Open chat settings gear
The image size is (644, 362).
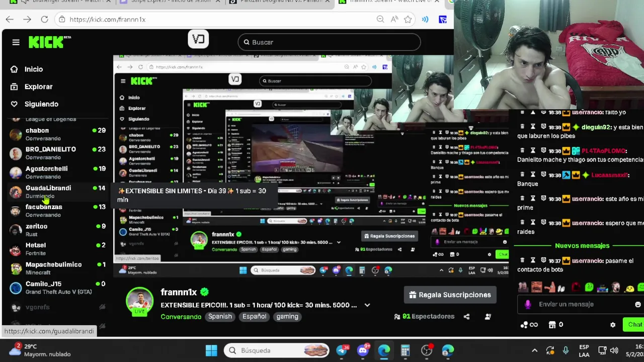tap(613, 325)
